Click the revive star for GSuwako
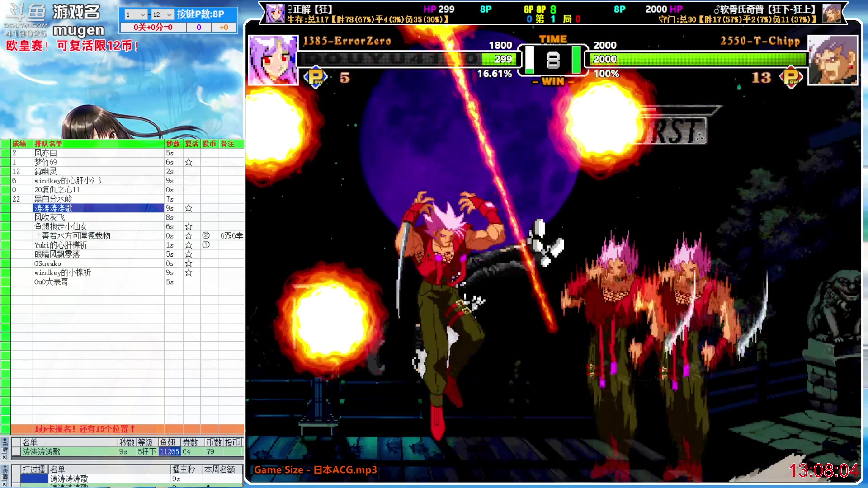Image resolution: width=868 pixels, height=488 pixels. point(189,263)
